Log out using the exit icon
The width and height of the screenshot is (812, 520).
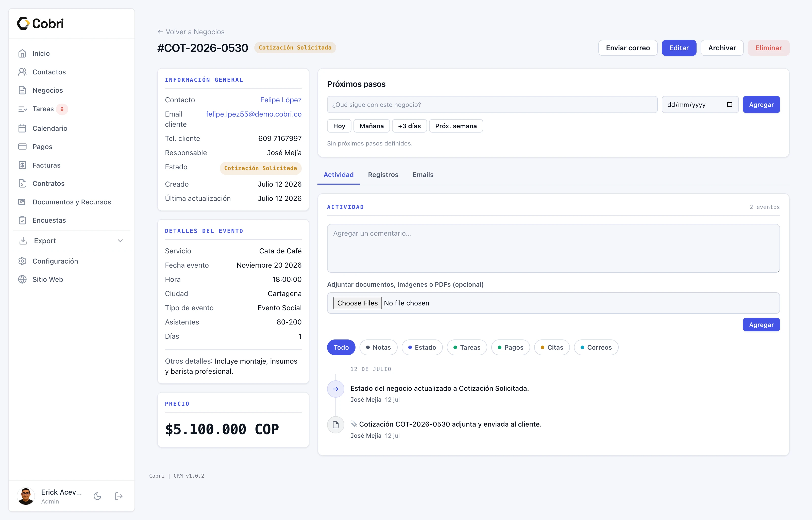coord(119,496)
